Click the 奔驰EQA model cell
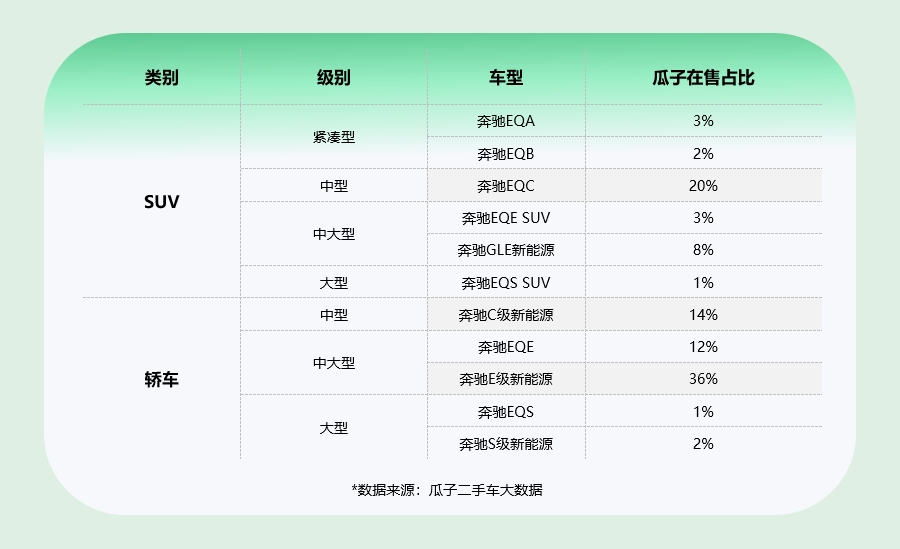Viewport: 900px width, 549px height. [506, 121]
